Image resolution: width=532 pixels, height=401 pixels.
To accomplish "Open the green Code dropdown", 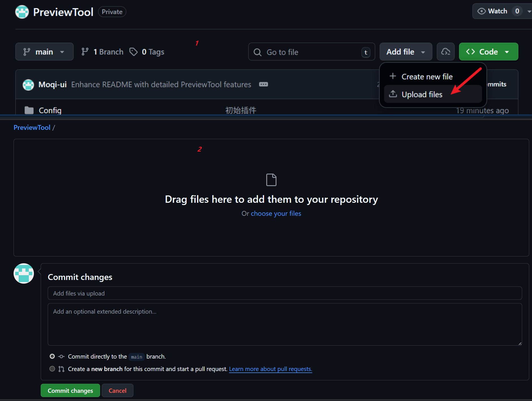I will [x=488, y=52].
